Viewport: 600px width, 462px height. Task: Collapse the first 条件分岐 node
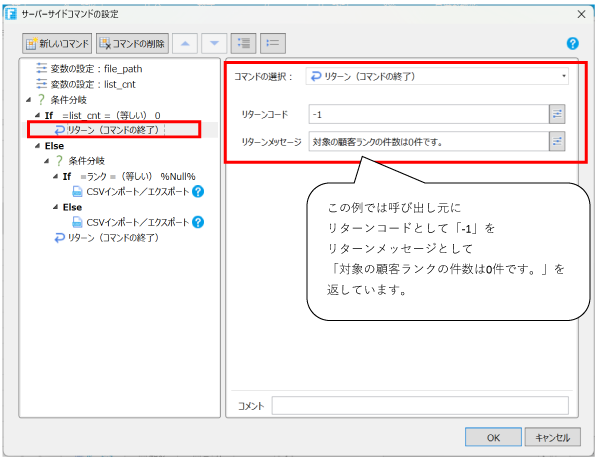pos(29,100)
